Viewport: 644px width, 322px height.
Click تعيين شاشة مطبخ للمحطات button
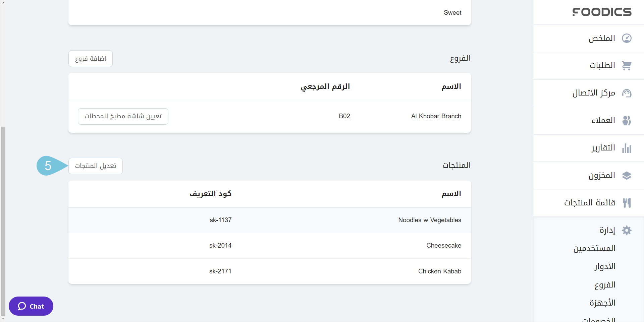tap(123, 116)
